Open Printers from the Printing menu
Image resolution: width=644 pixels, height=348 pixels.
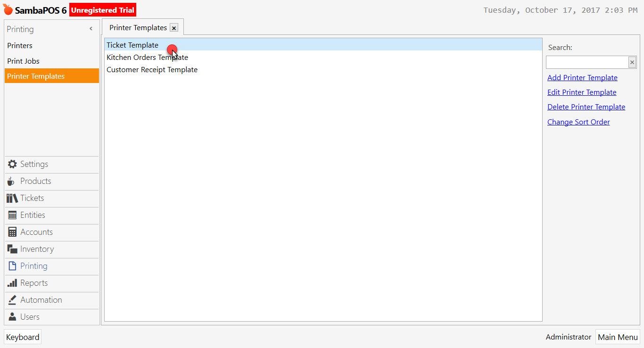19,45
